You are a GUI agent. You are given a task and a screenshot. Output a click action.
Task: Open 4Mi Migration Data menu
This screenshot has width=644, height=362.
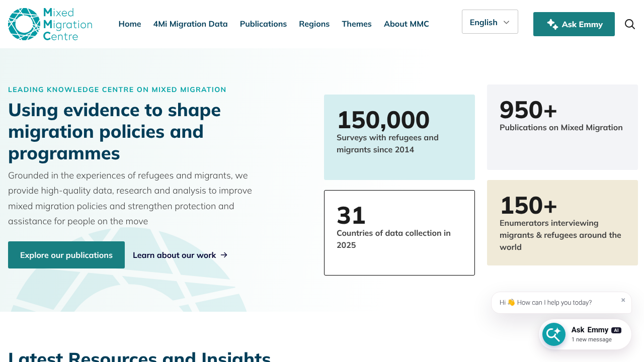[191, 24]
